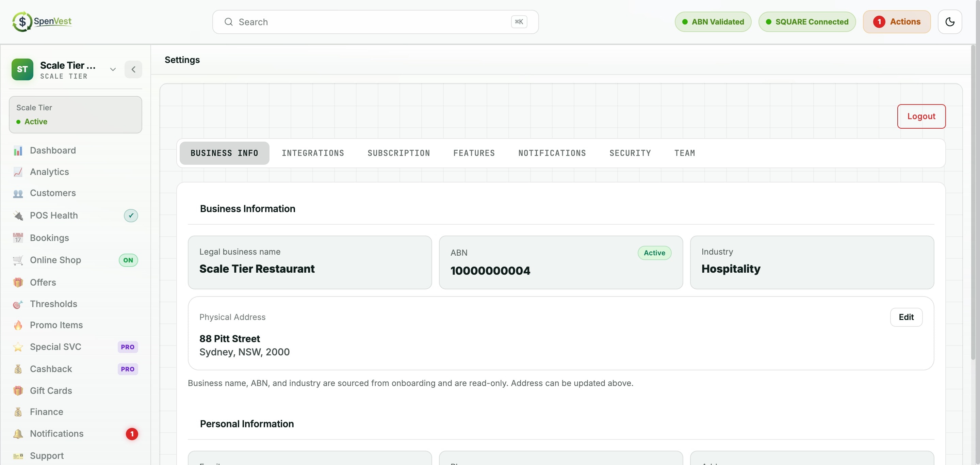Screen dimensions: 980x465
Task: Click the Thresholds target icon
Action: coord(18,304)
